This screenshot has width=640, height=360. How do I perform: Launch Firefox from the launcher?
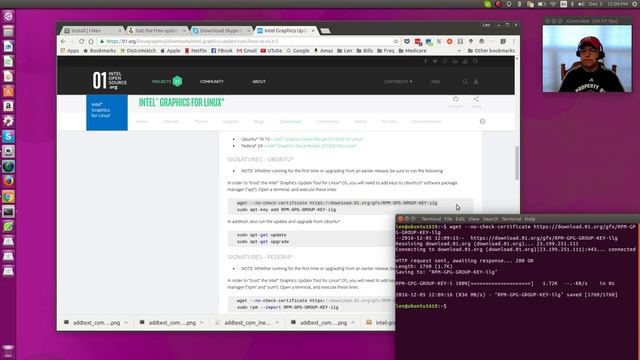click(8, 181)
